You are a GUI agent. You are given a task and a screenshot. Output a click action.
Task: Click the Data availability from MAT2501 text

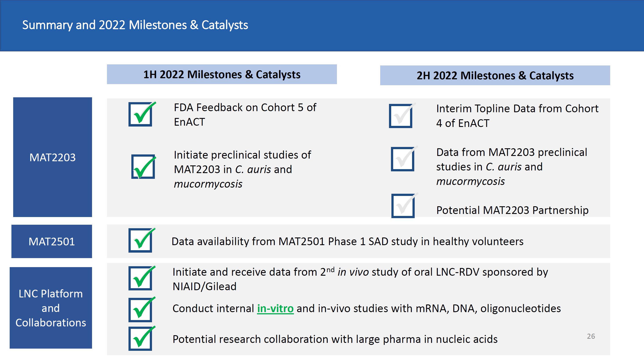[x=347, y=241]
